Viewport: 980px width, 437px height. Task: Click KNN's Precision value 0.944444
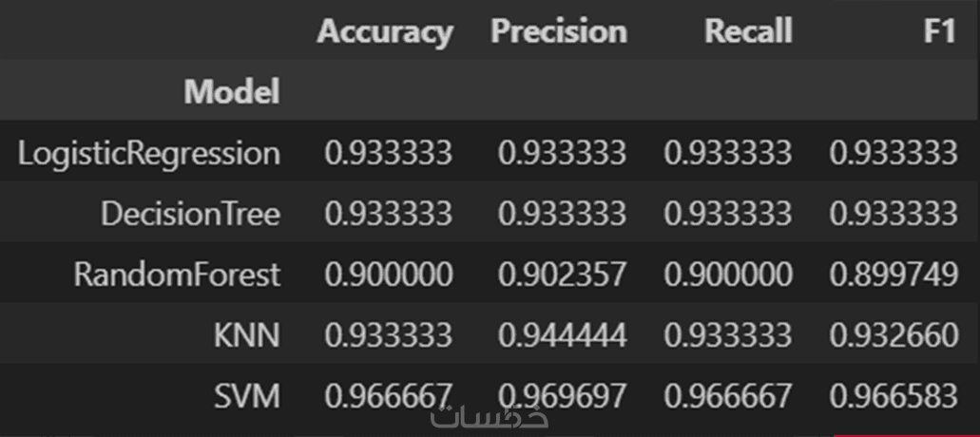tap(562, 335)
